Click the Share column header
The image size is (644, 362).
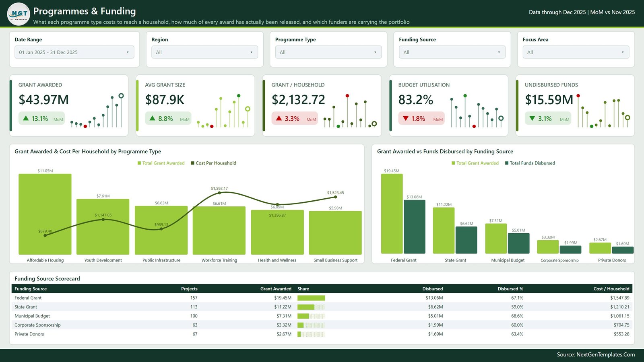(x=303, y=289)
